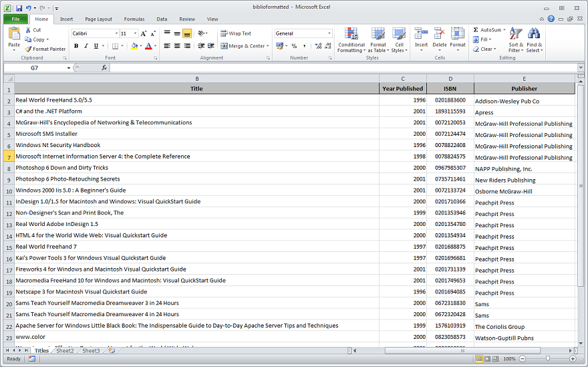Click the Insert cells button
The width and height of the screenshot is (588, 367).
pyautogui.click(x=421, y=40)
